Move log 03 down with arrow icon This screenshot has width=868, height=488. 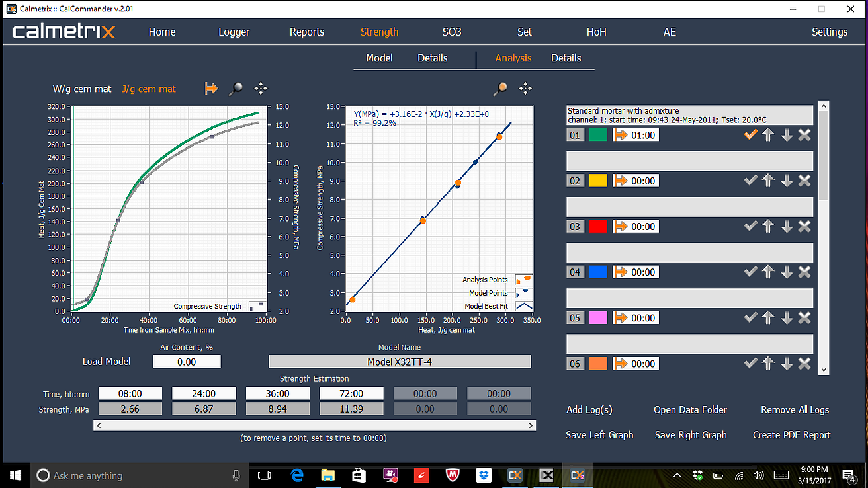tap(786, 226)
